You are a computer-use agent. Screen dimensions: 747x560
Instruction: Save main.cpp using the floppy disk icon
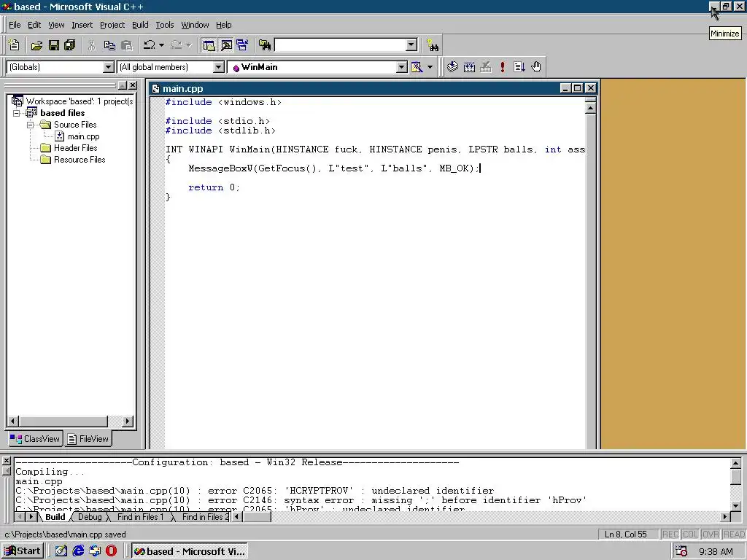pos(54,45)
